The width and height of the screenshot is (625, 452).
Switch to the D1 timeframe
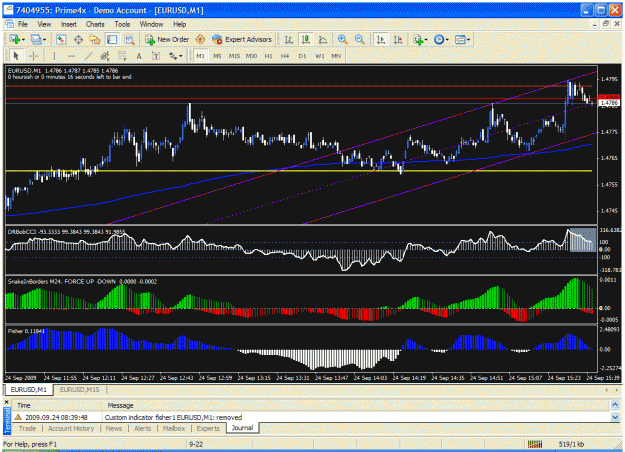point(302,56)
